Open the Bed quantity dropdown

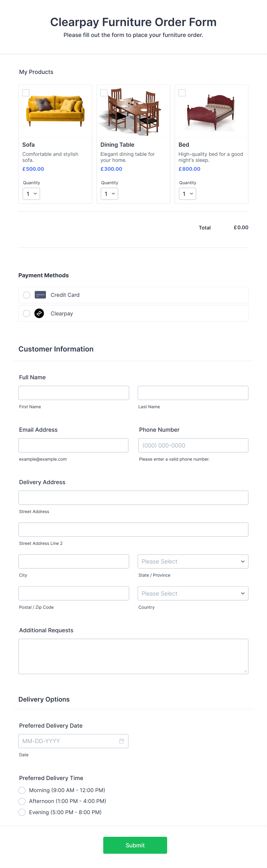pos(187,193)
